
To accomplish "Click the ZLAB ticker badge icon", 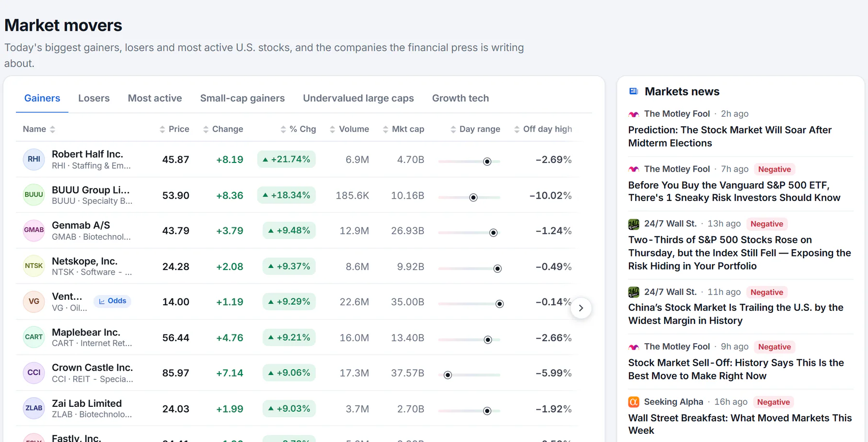I will click(x=34, y=408).
